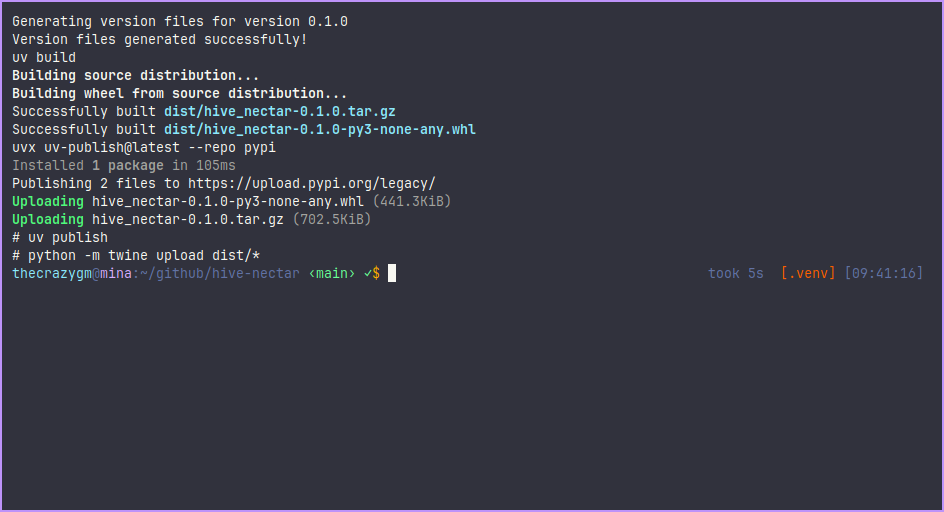Click the first green "Uploading" label

point(48,201)
